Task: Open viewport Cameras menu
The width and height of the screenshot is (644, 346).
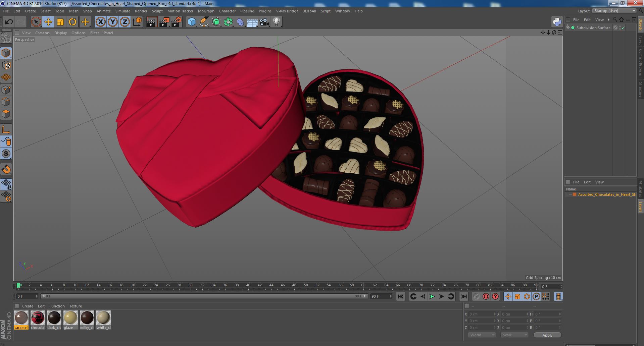Action: (42, 33)
